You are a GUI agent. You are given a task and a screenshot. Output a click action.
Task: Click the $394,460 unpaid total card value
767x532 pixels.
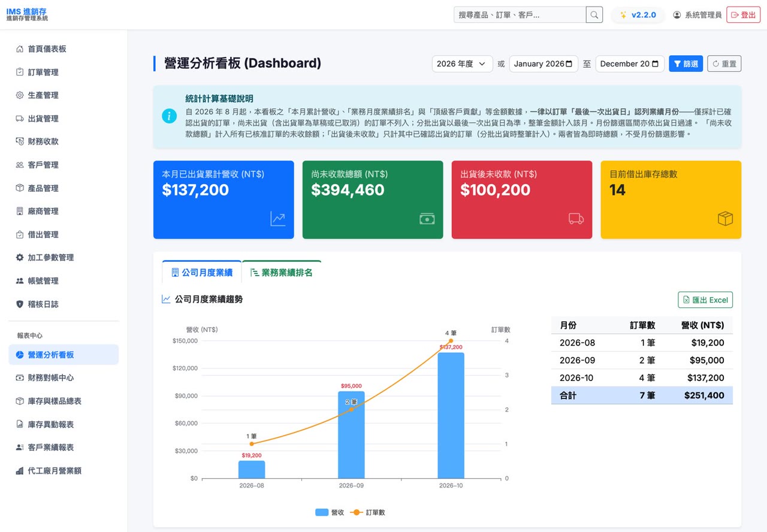tap(348, 190)
